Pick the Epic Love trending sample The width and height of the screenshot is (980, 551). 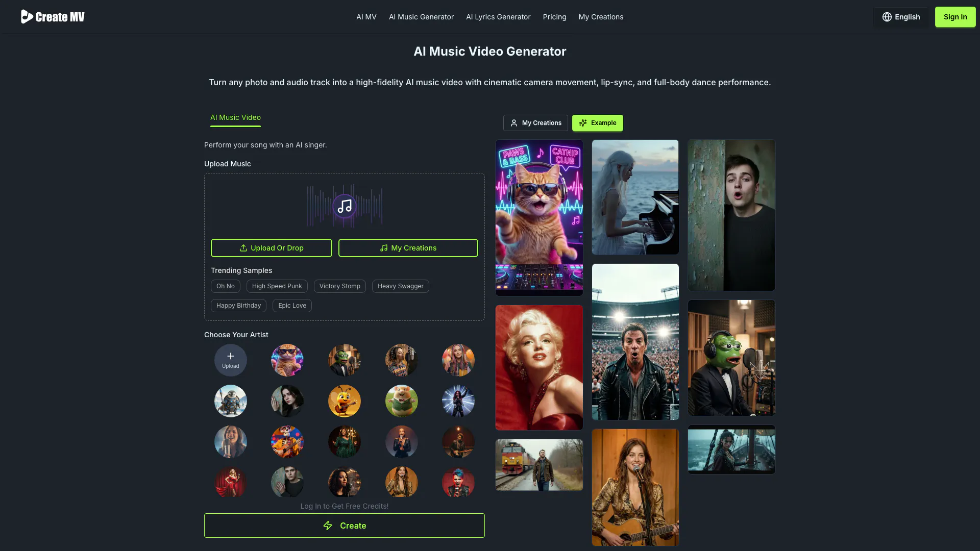point(292,306)
